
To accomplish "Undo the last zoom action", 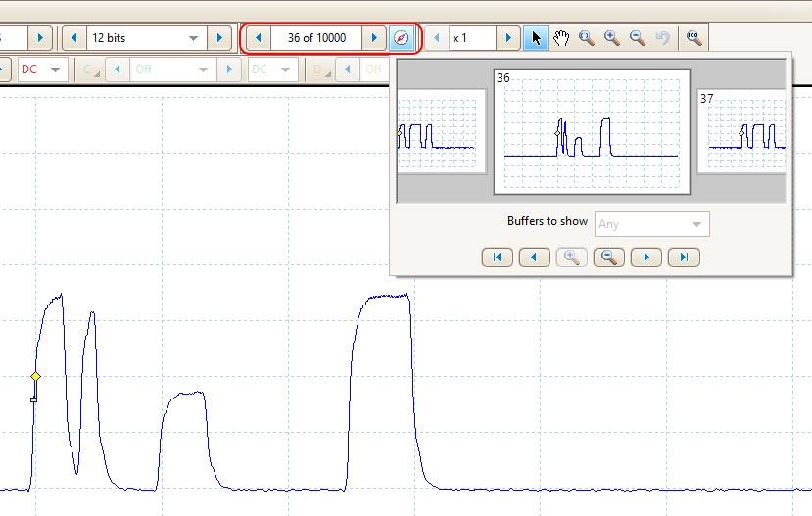I will point(662,38).
